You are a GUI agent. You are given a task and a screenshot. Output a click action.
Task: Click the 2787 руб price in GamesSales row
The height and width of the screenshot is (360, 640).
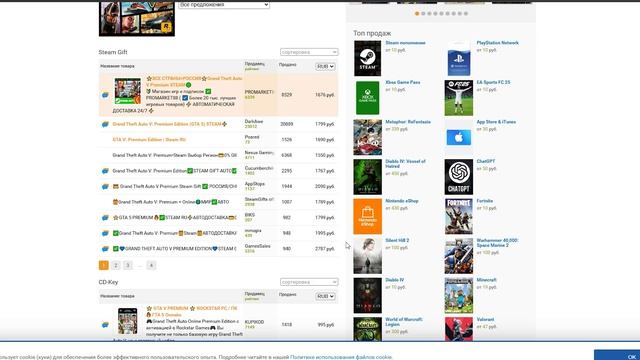(x=324, y=249)
